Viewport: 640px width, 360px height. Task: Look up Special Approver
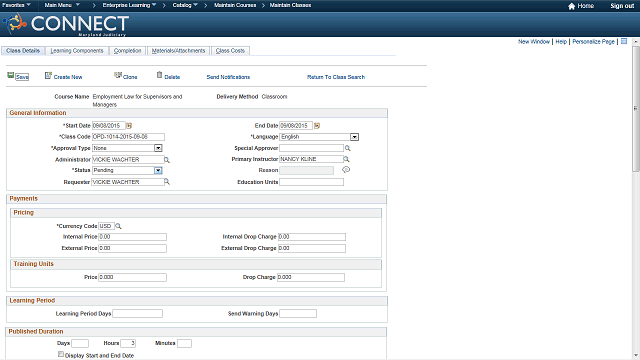point(348,148)
